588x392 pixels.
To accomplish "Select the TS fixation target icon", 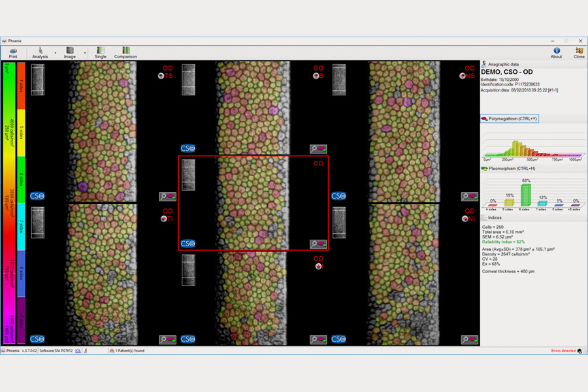I will coord(161,76).
